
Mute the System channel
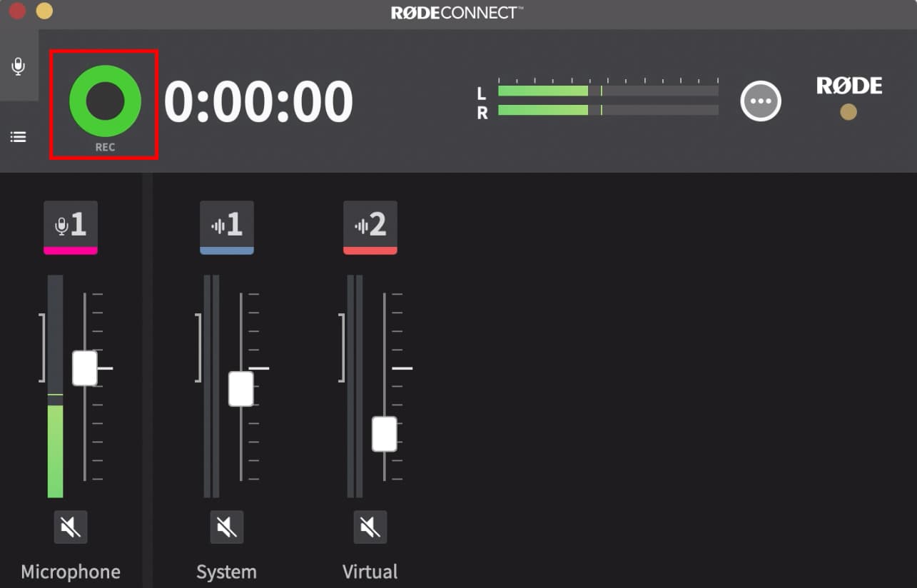[x=226, y=527]
